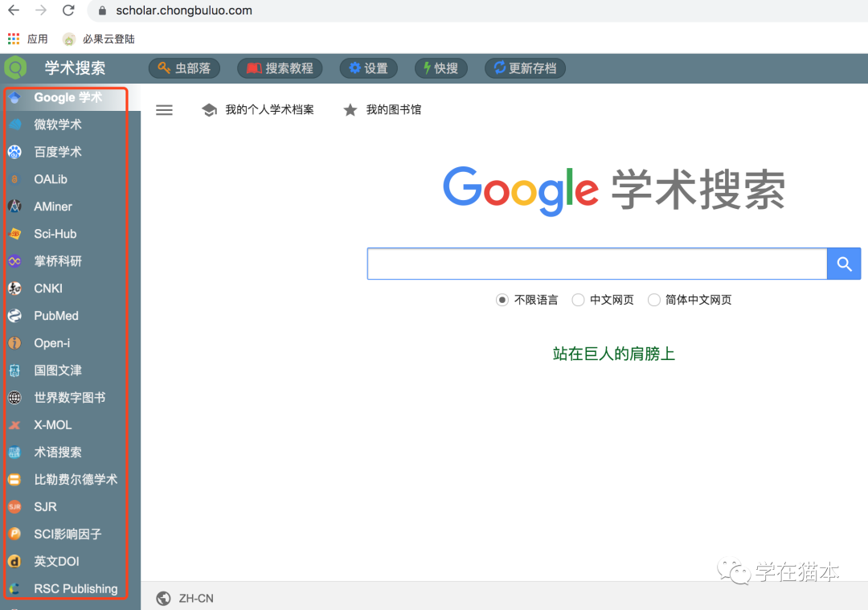Image resolution: width=868 pixels, height=610 pixels.
Task: Click the browser forward arrow
Action: [x=40, y=10]
